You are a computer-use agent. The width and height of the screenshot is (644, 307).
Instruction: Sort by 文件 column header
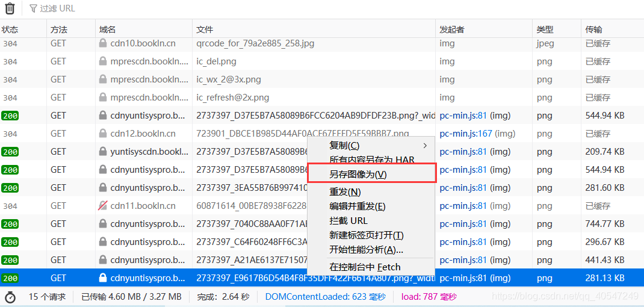(314, 29)
